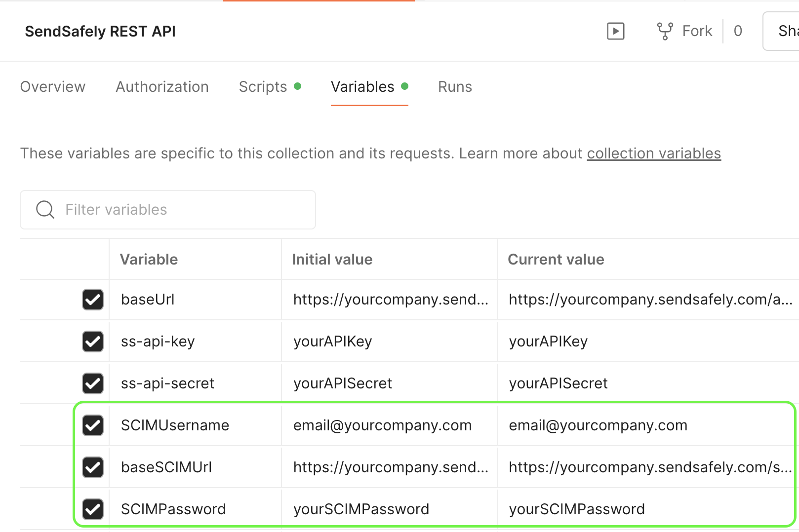
Task: Click the SendSafely REST API collection title
Action: point(100,32)
